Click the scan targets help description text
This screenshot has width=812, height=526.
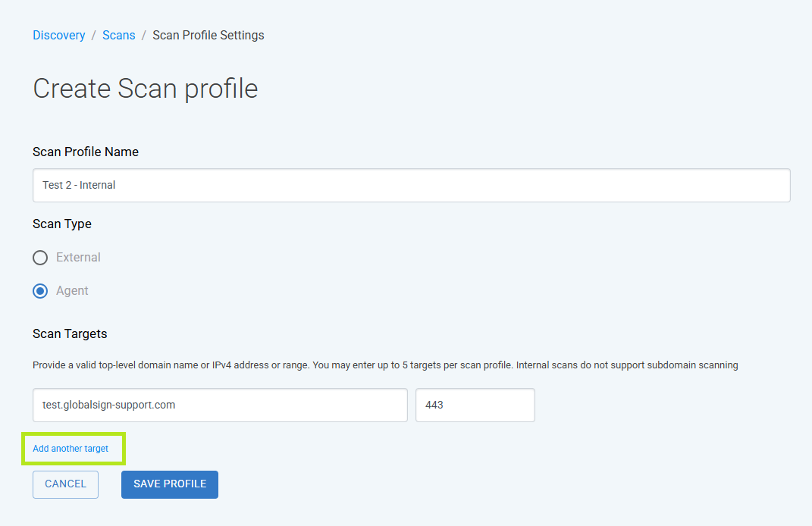[385, 365]
